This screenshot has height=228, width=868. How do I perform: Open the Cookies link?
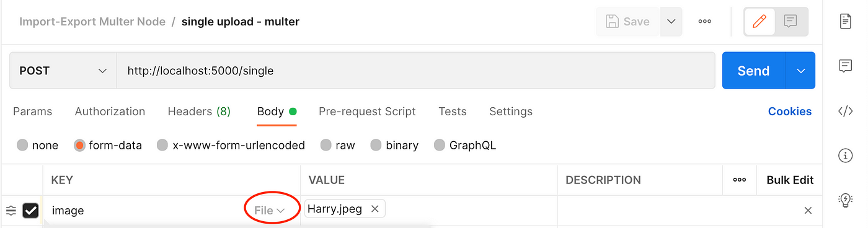pos(790,112)
